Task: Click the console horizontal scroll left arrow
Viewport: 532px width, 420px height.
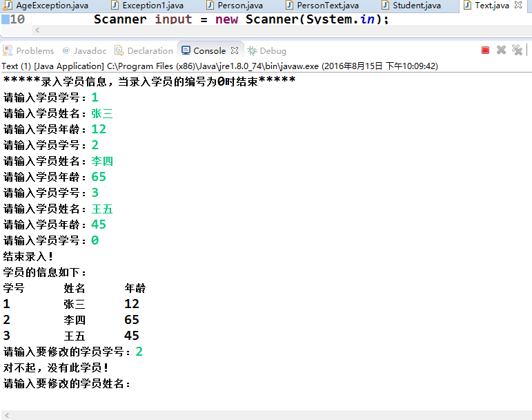Action: pos(7,415)
